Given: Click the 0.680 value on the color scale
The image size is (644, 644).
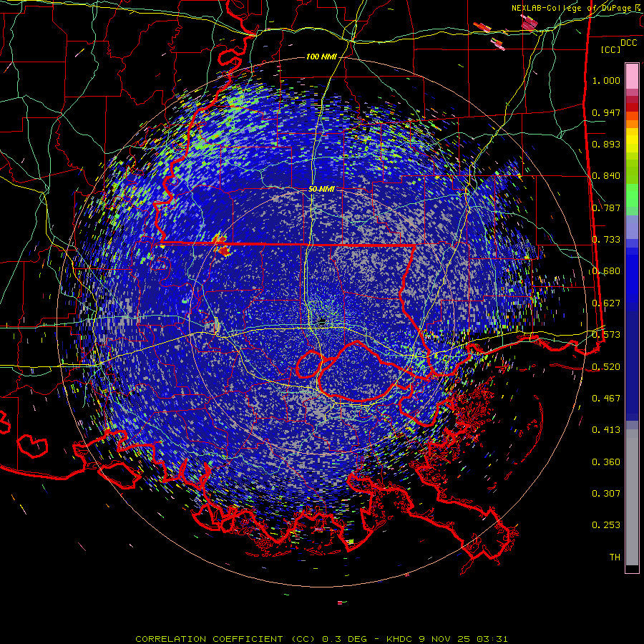Looking at the screenshot, I should [x=606, y=271].
